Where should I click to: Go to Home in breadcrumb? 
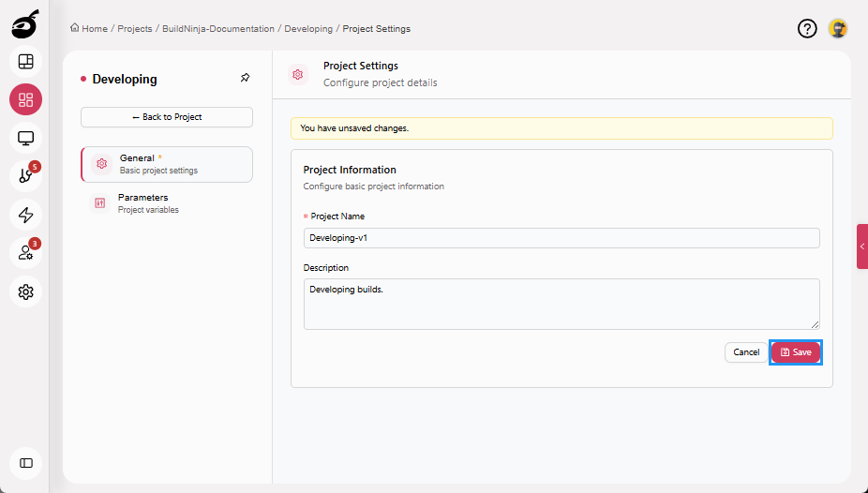95,29
